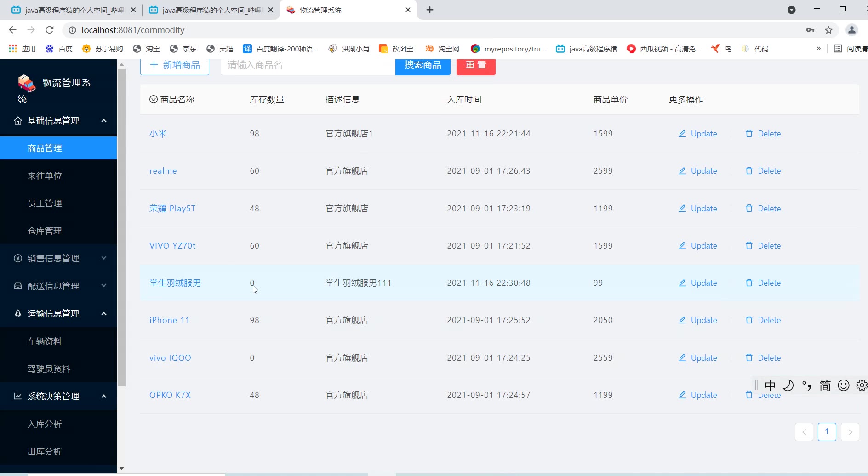Go back with browser back arrow
868x476 pixels.
12,30
